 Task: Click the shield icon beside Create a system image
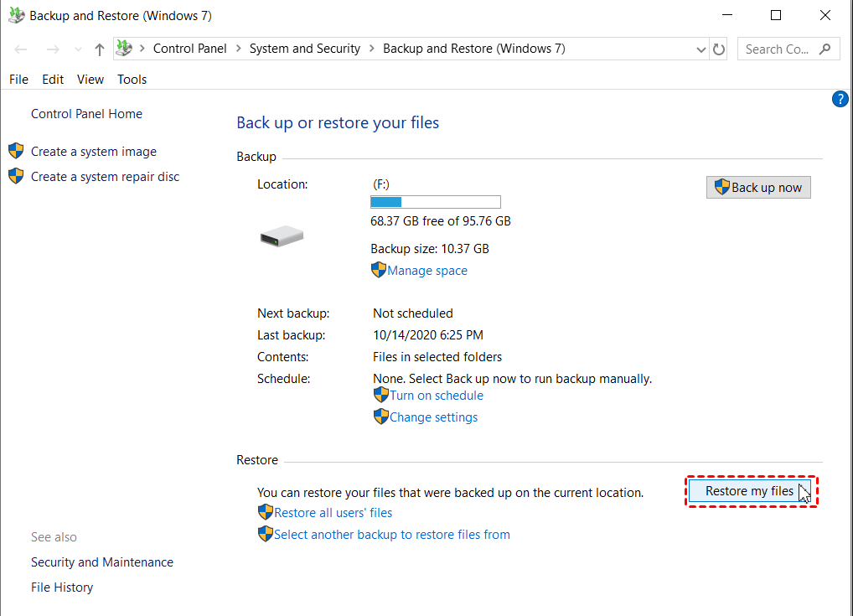pyautogui.click(x=16, y=152)
